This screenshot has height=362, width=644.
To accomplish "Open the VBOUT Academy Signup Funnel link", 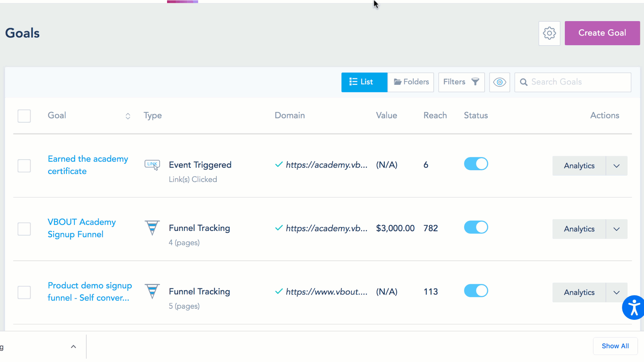I will point(82,228).
